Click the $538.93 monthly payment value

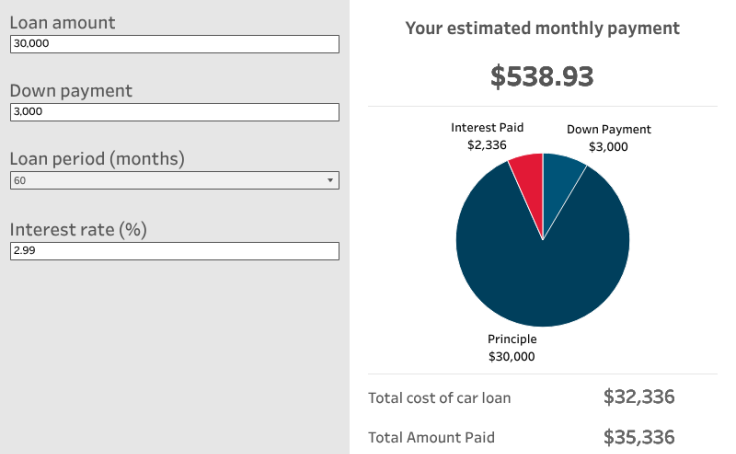click(x=542, y=76)
